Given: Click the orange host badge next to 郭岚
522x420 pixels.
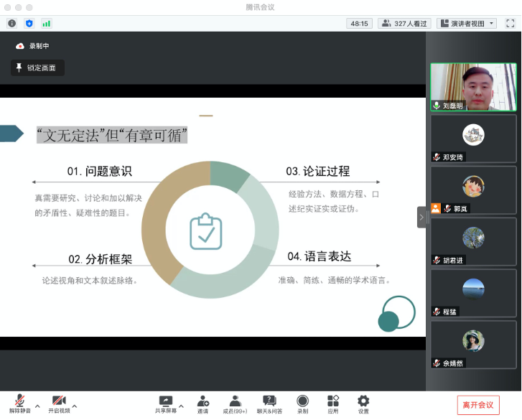Looking at the screenshot, I should 436,208.
